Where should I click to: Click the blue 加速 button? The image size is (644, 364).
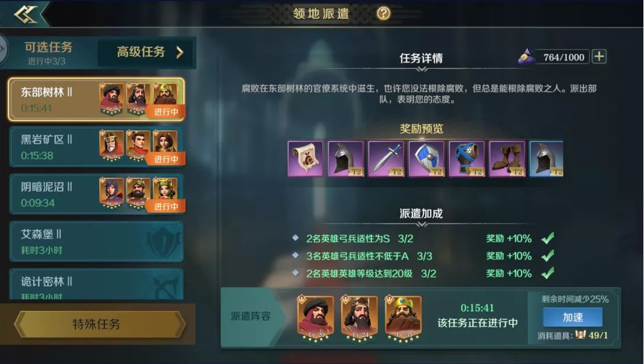pyautogui.click(x=572, y=317)
